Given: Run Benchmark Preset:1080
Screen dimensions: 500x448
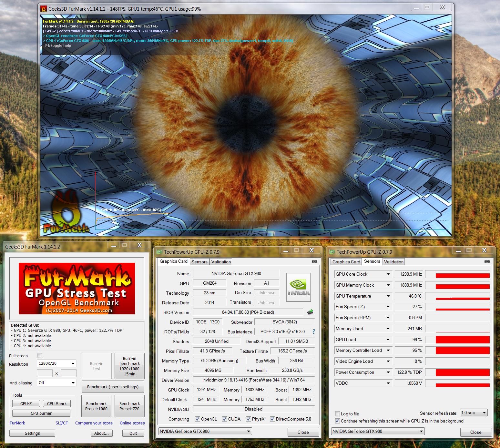Looking at the screenshot, I should [97, 406].
